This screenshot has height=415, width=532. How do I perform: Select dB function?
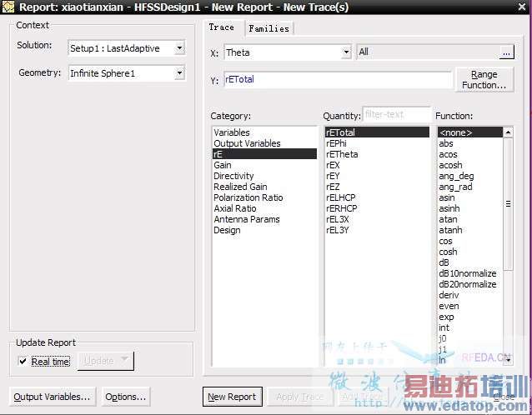(x=470, y=262)
